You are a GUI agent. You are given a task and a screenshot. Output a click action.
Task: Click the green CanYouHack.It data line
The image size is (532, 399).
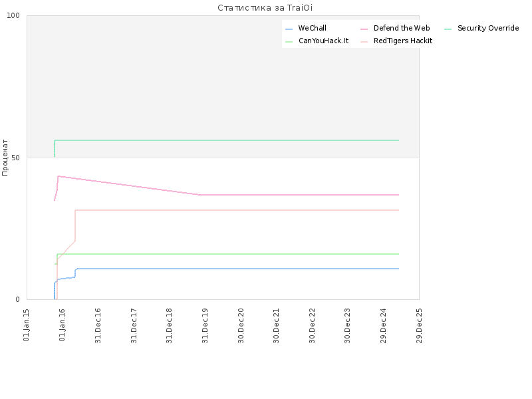(227, 254)
